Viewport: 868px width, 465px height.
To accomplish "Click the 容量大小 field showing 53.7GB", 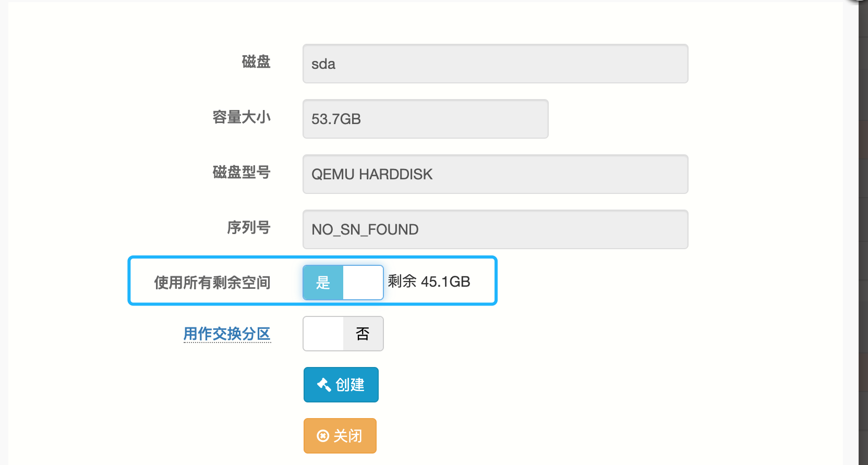I will pyautogui.click(x=425, y=119).
